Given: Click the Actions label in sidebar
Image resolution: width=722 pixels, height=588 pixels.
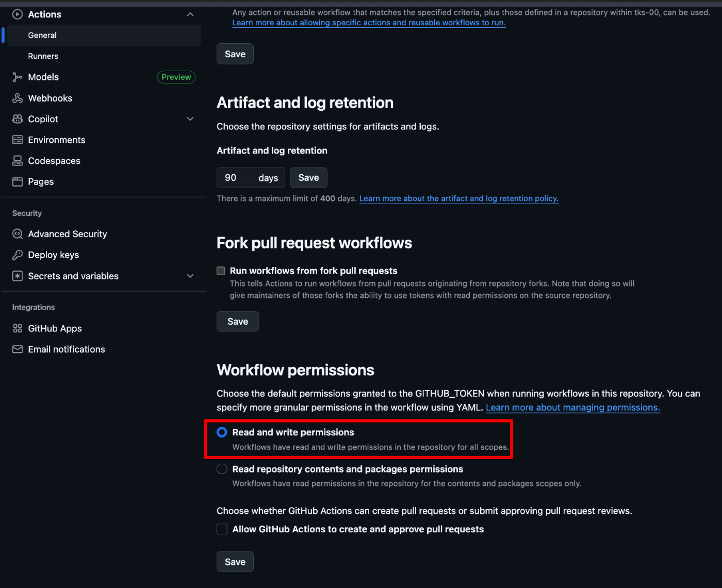Looking at the screenshot, I should [x=45, y=14].
